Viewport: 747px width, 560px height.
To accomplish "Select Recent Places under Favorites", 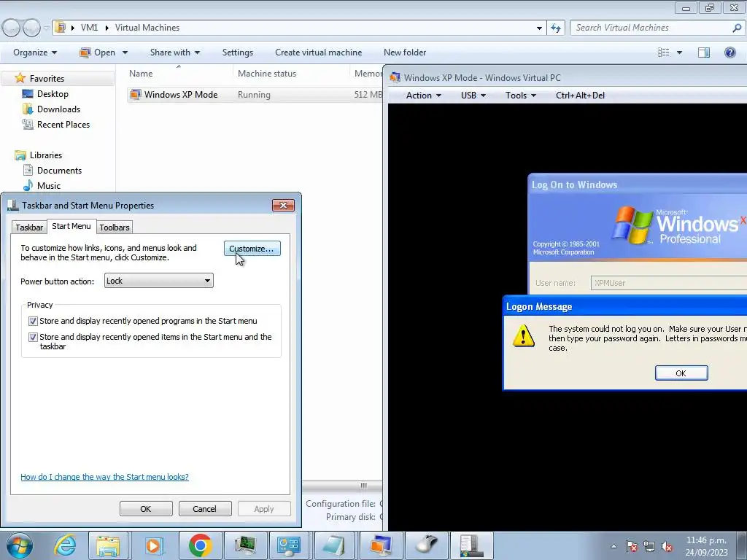I will pyautogui.click(x=63, y=125).
